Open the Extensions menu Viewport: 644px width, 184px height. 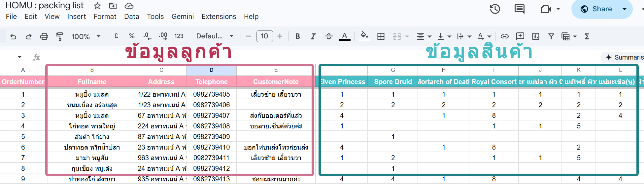pyautogui.click(x=219, y=17)
